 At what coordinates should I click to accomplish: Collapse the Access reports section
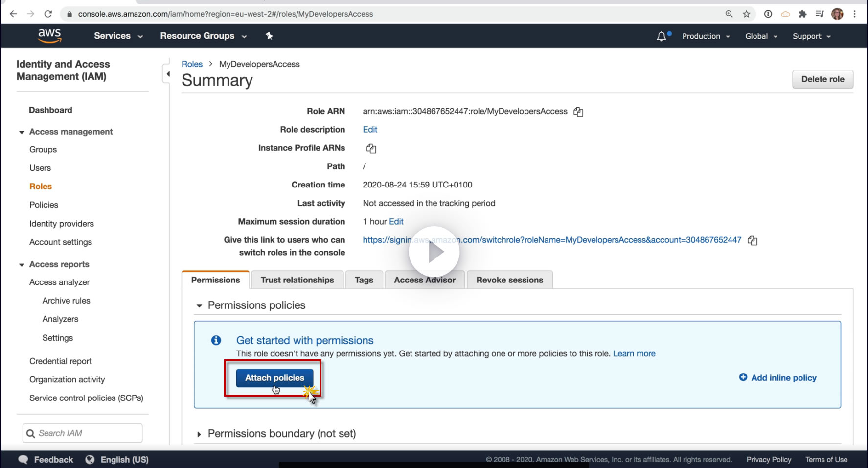[x=22, y=265]
